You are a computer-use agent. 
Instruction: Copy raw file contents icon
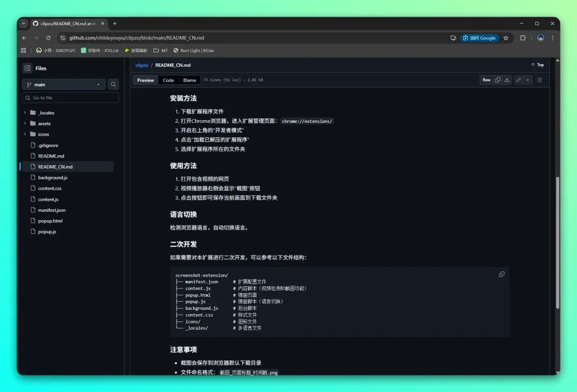[x=497, y=80]
